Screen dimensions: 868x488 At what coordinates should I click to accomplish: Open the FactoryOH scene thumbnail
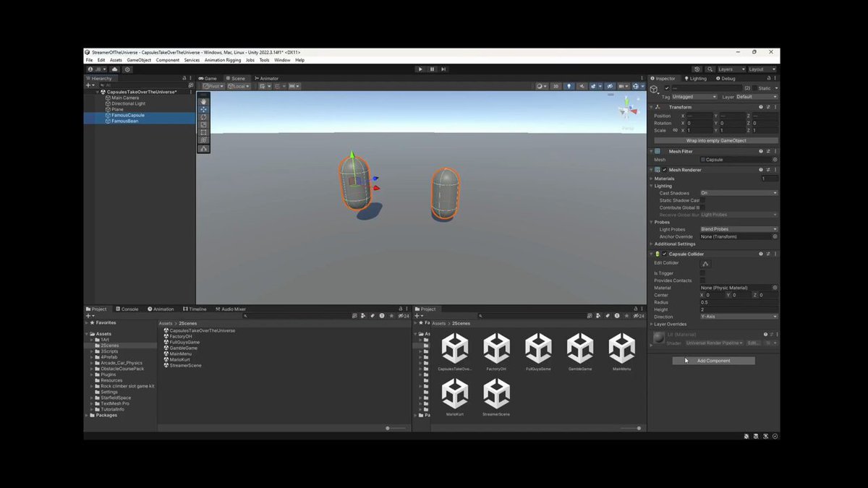(x=496, y=353)
